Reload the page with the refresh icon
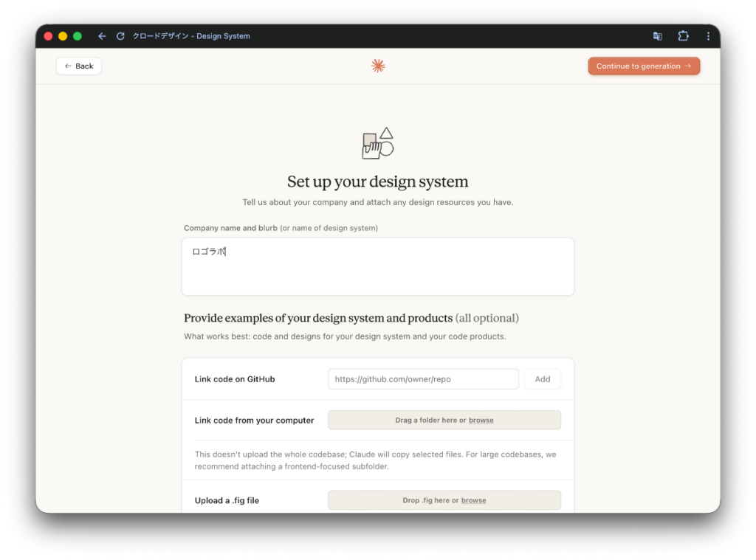The height and width of the screenshot is (560, 756). pos(120,36)
